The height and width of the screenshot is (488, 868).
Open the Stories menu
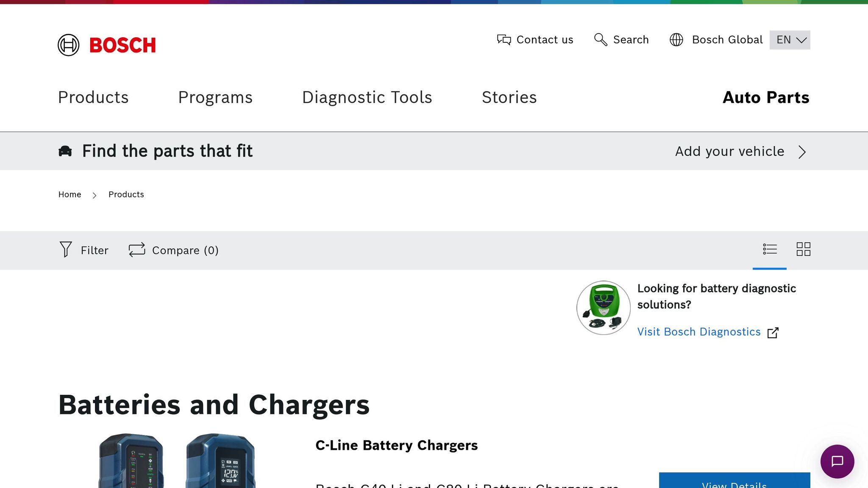(x=509, y=97)
